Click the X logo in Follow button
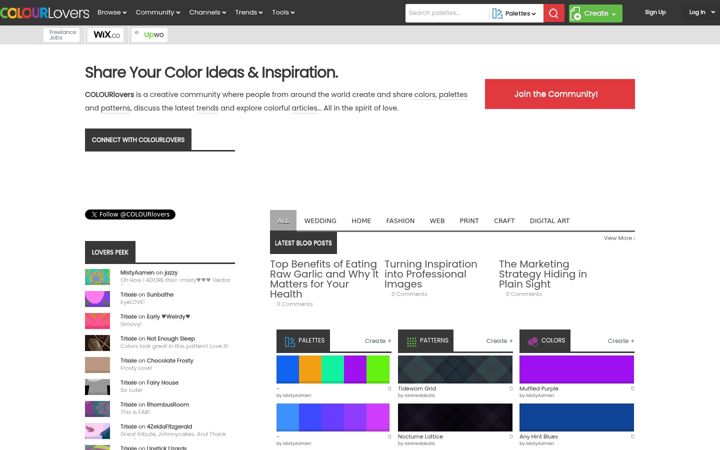 click(94, 214)
